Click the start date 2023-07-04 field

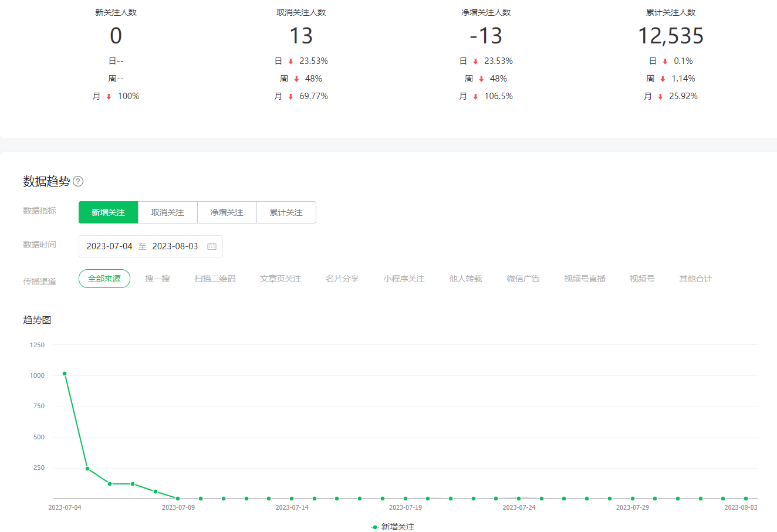pos(110,246)
